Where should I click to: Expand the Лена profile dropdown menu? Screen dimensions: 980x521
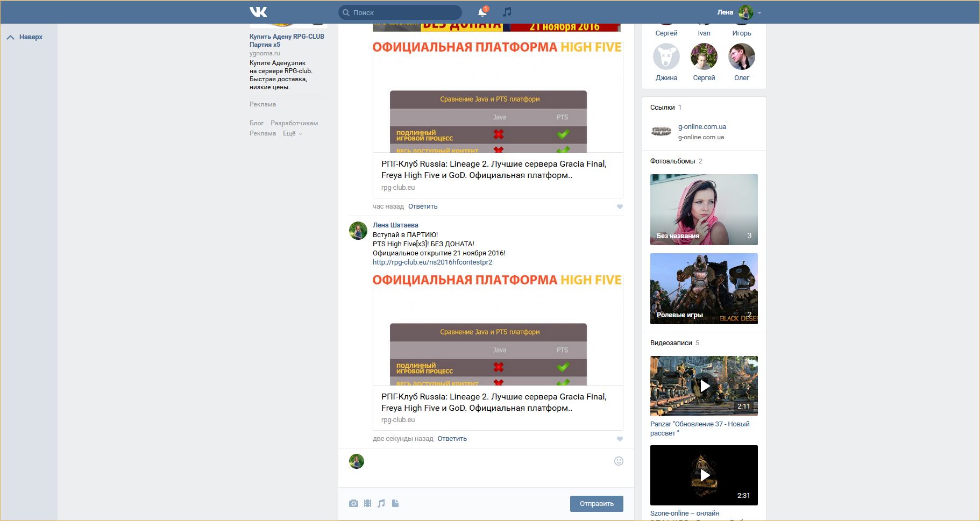(x=759, y=12)
